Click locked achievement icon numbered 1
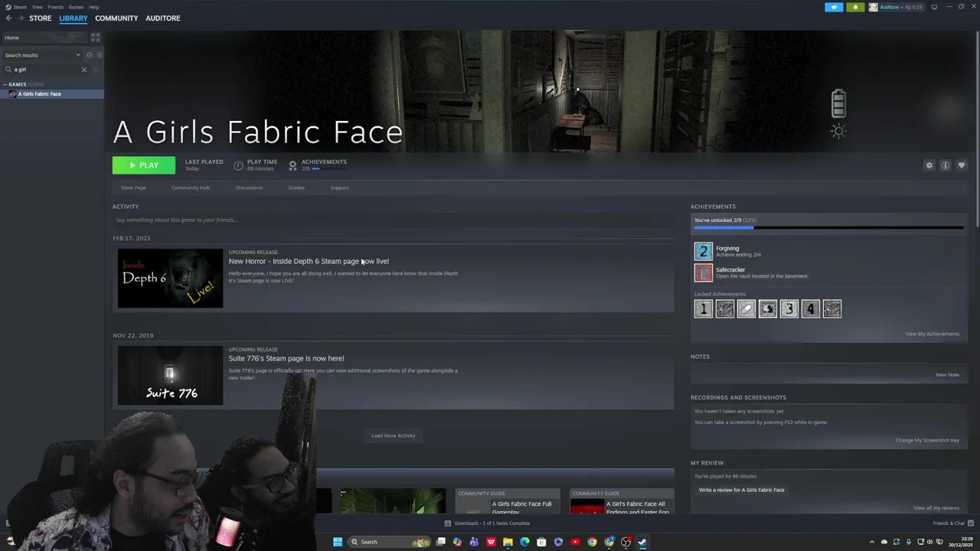This screenshot has width=980, height=551. [704, 308]
